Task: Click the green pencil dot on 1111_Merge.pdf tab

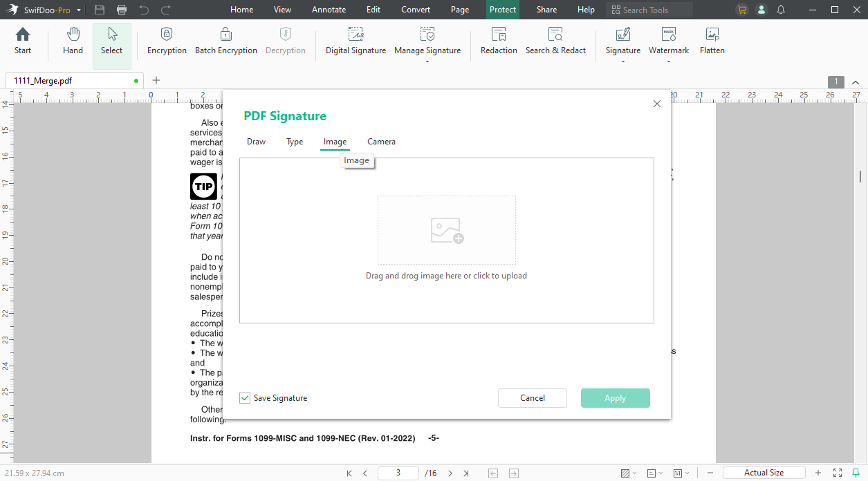Action: (136, 80)
